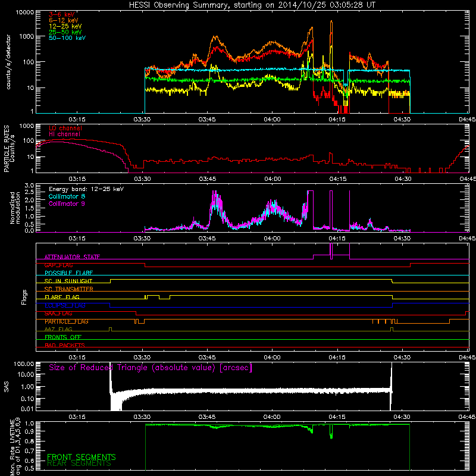
Task: Select the orange 6-12 keV legend label
Action: click(64, 20)
